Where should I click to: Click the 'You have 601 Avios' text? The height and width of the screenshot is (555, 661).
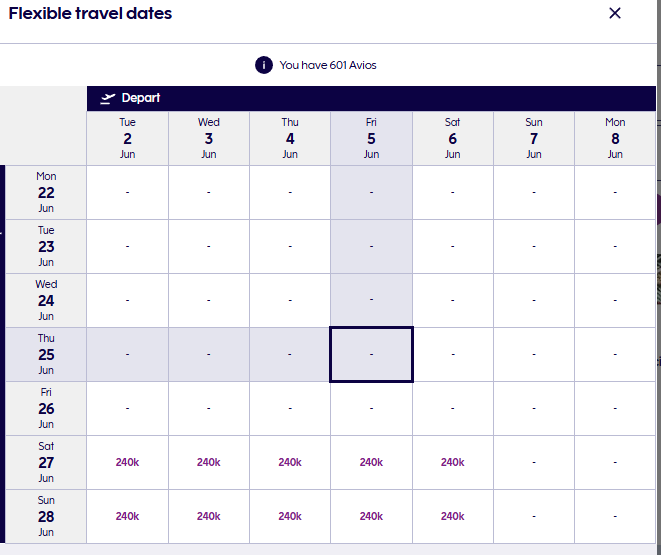328,65
